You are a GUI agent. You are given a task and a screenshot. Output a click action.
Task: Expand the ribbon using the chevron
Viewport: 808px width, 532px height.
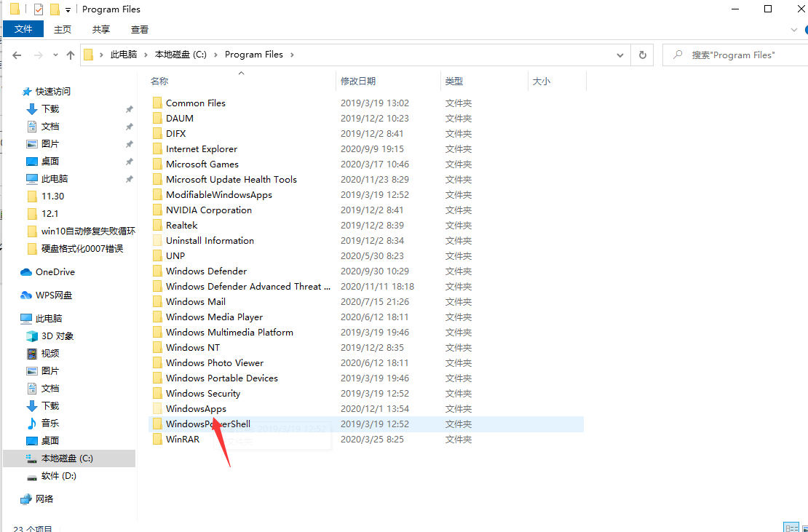click(794, 30)
